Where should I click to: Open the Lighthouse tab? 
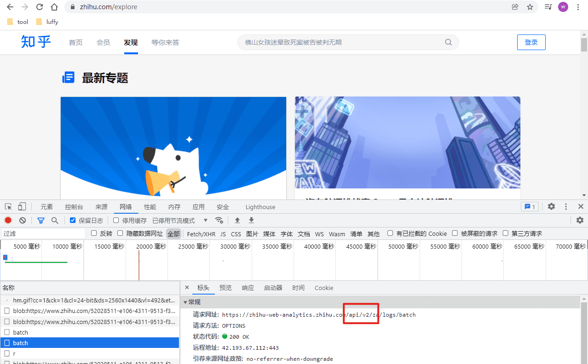(x=260, y=207)
